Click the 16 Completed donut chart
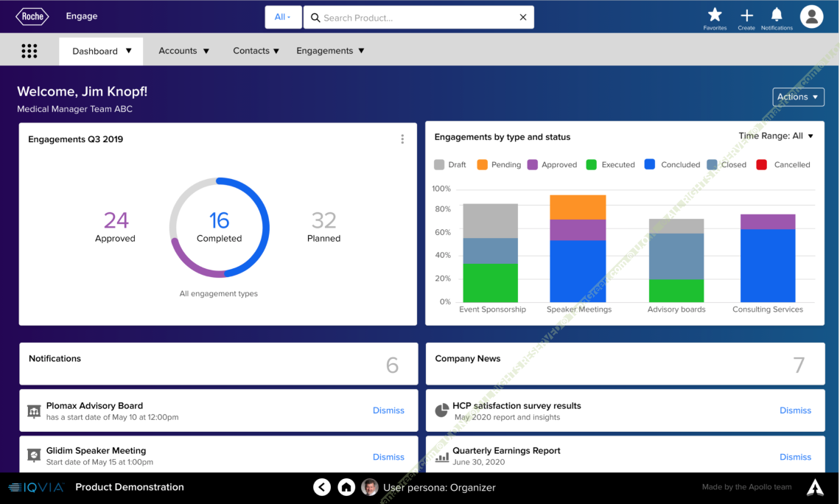840x504 pixels. 219,228
